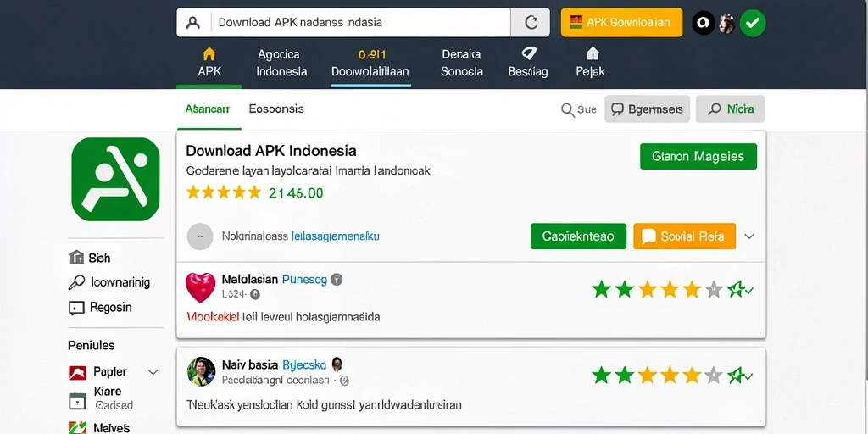Click the orange Soxlal Rela button
This screenshot has width=868, height=434.
[684, 236]
